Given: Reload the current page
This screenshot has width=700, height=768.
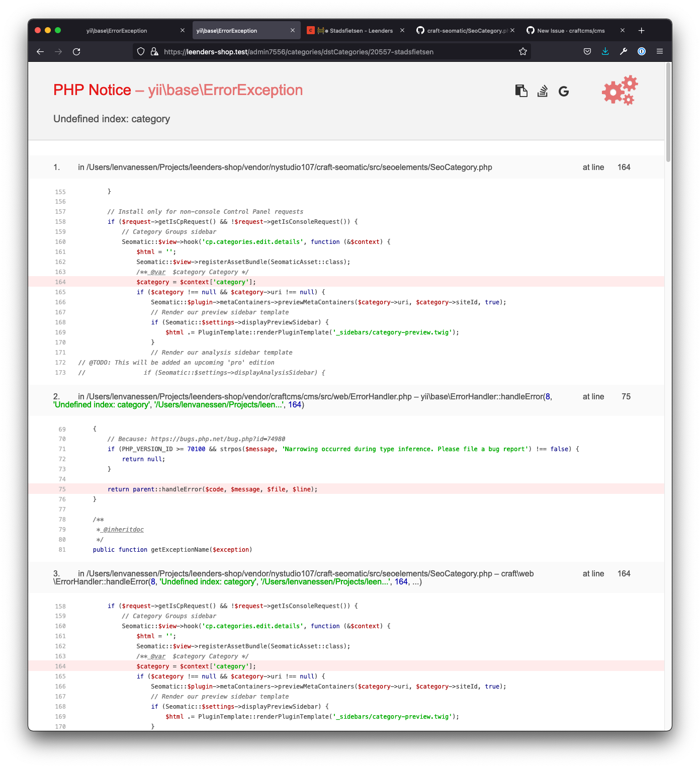Looking at the screenshot, I should coord(76,51).
